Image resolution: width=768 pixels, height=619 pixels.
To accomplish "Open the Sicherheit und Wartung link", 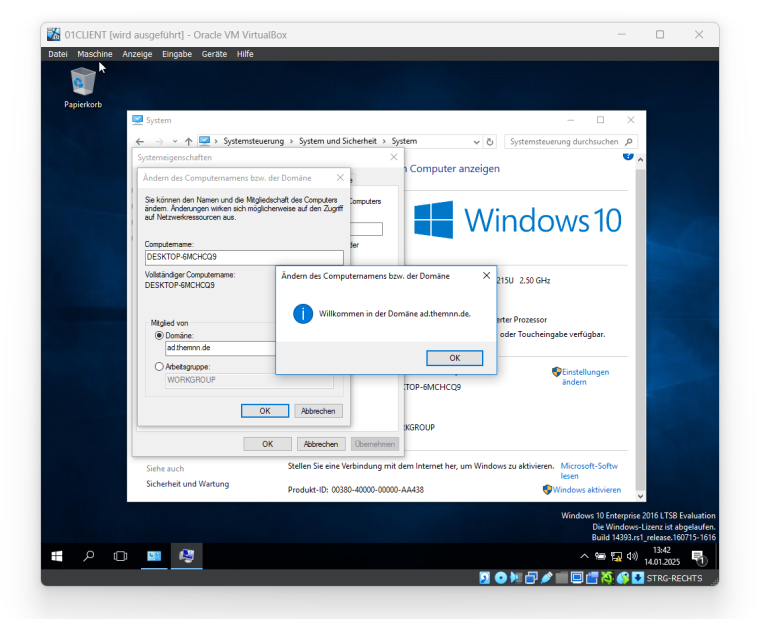I will (x=188, y=484).
